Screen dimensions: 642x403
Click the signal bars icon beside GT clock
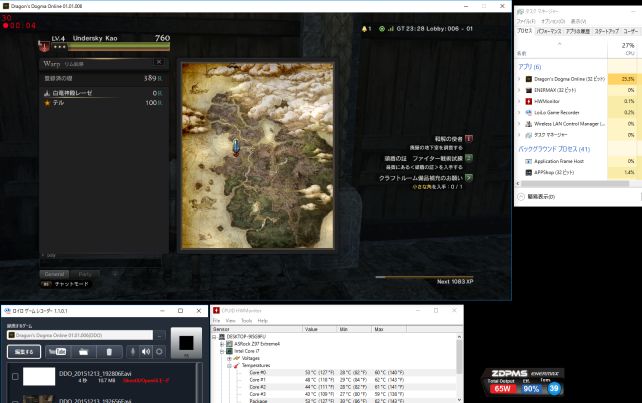coord(391,29)
